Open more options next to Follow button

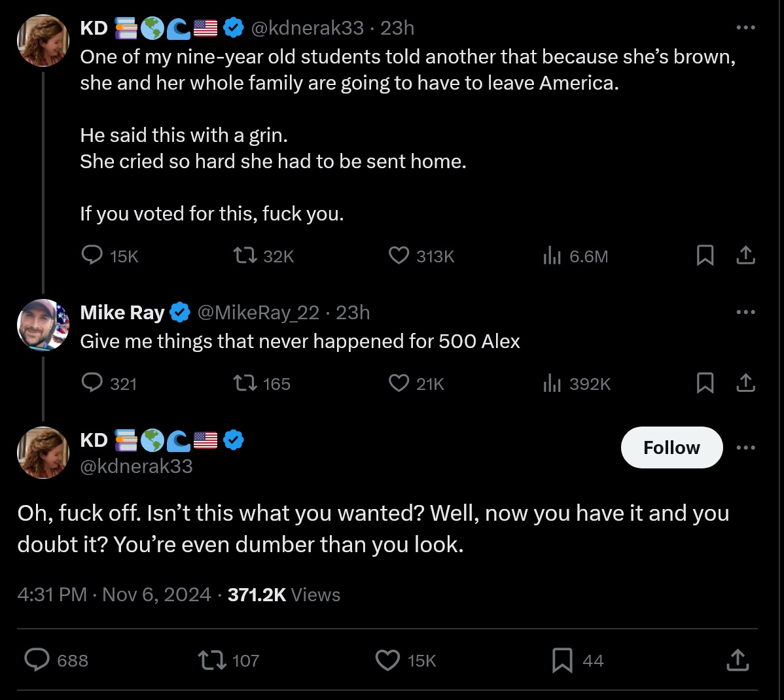745,447
